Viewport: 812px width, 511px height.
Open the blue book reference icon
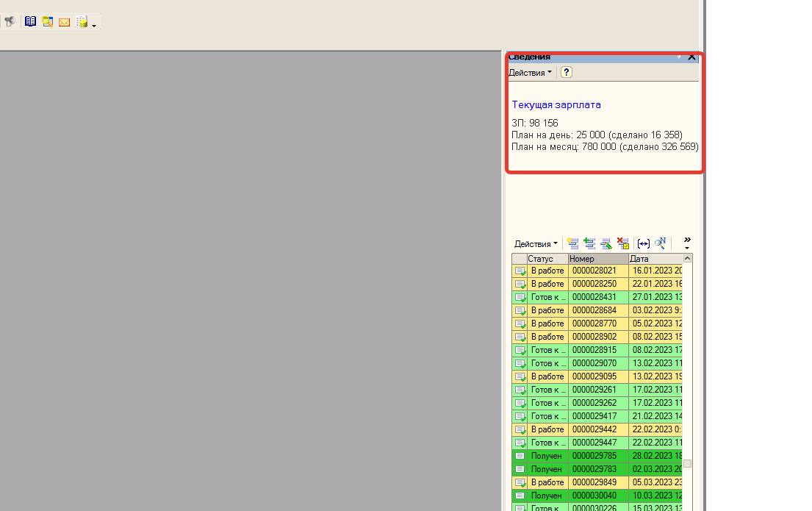31,21
